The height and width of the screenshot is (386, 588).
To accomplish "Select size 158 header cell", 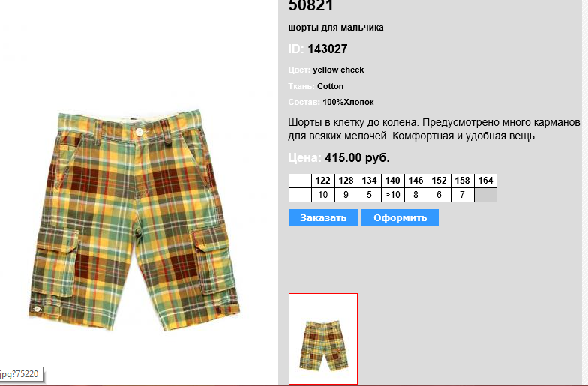I will [x=462, y=181].
